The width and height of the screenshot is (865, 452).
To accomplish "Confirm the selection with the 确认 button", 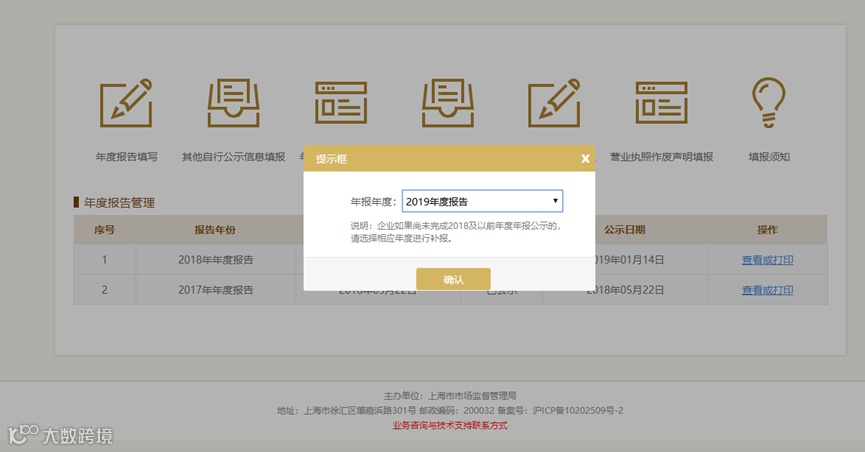I will 453,279.
